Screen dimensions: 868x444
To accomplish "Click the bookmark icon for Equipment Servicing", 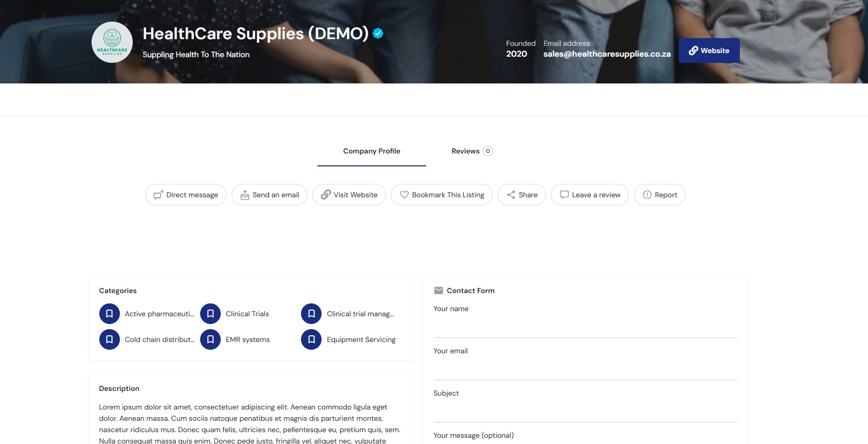I will point(311,339).
